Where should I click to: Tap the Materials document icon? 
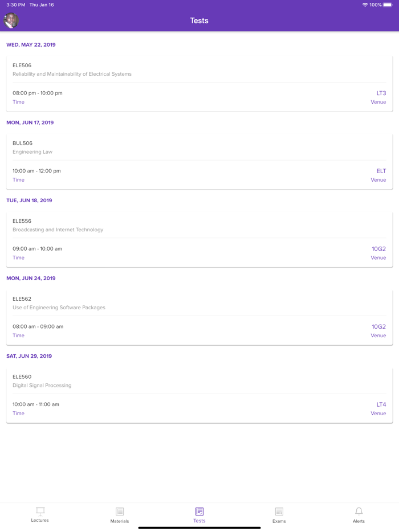click(120, 511)
